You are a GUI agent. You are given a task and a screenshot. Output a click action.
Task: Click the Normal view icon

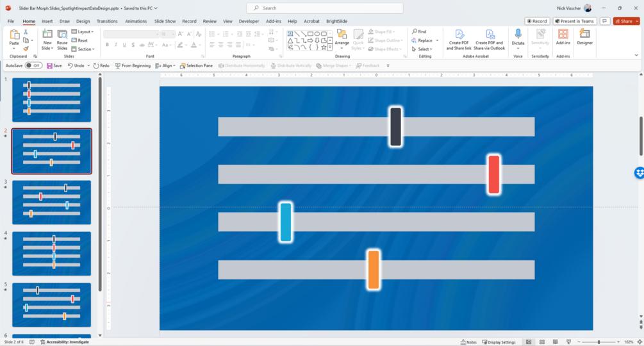(x=529, y=342)
